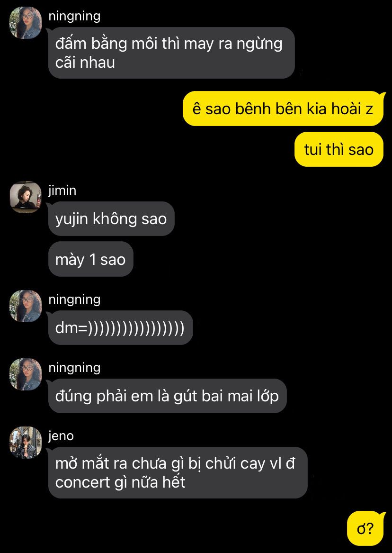Click the ningning name above the gút bai message
The width and height of the screenshot is (392, 553).
coord(74,368)
